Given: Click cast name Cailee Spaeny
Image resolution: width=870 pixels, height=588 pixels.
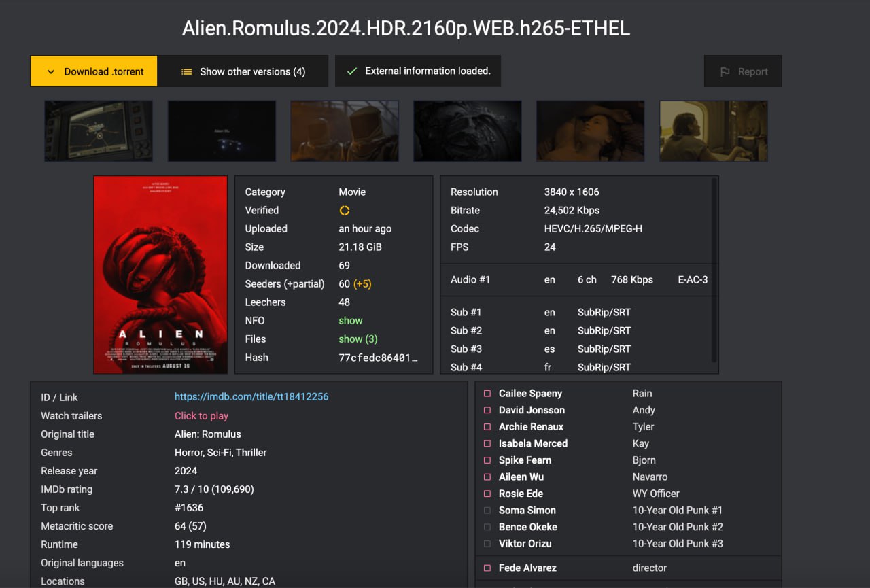Looking at the screenshot, I should point(530,394).
